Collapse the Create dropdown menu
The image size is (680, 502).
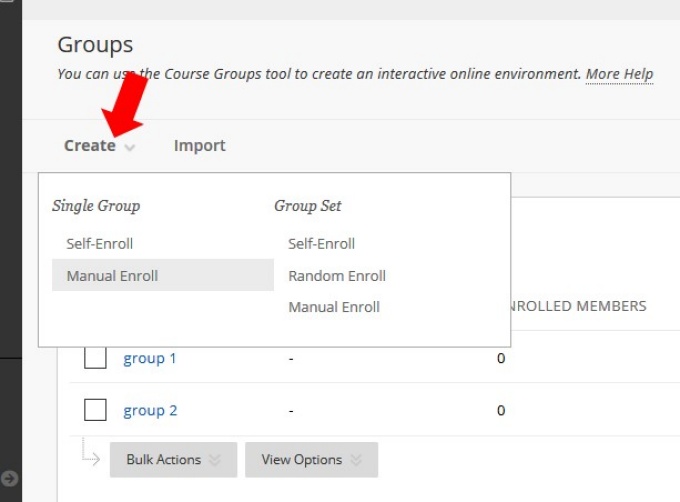90,146
